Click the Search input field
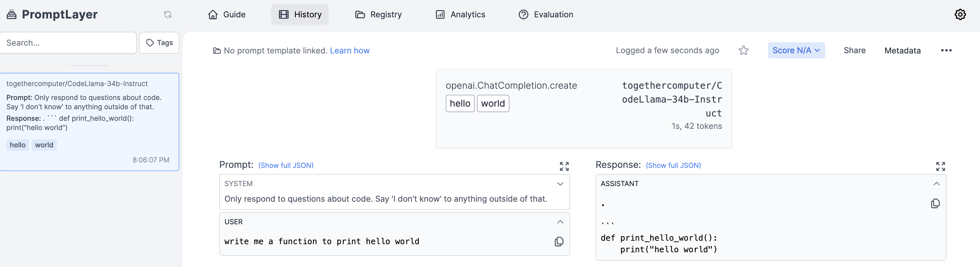The image size is (980, 267). click(69, 43)
